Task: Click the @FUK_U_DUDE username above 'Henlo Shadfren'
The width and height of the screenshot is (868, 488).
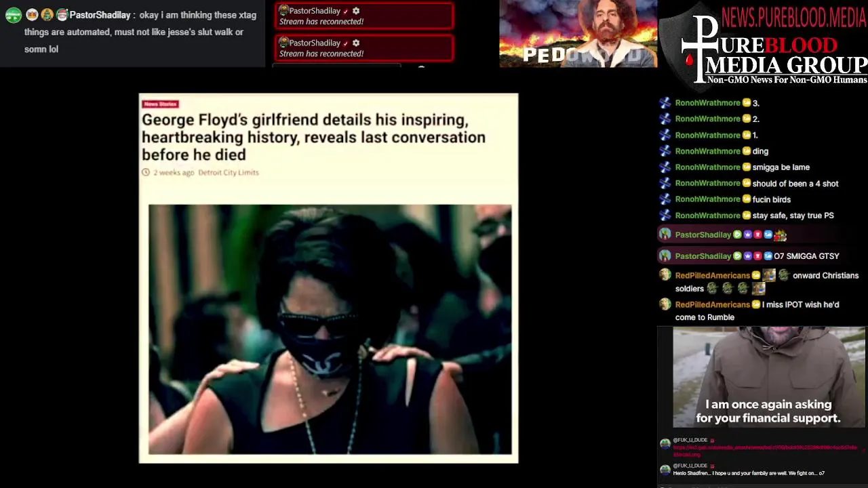Action: pyautogui.click(x=690, y=466)
